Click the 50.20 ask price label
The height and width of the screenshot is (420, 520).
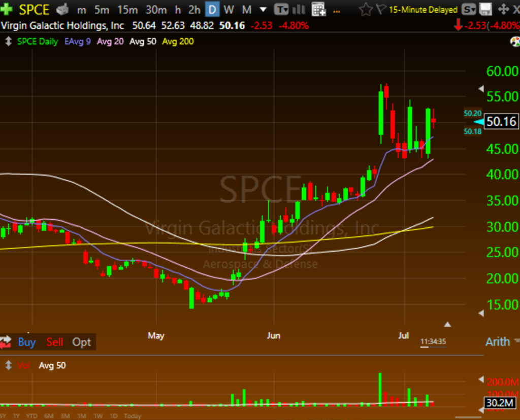(473, 113)
